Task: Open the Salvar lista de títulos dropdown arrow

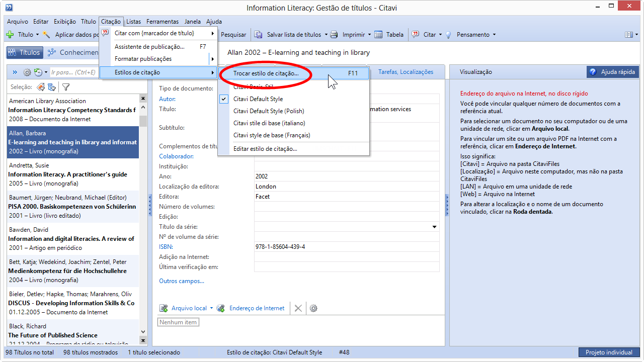Action: coord(326,35)
